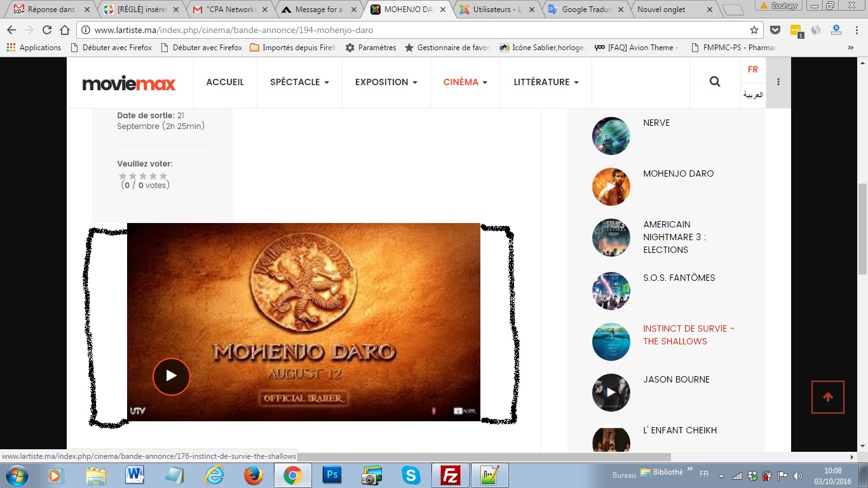
Task: Launch Windows Media Player from taskbar
Action: click(x=56, y=475)
